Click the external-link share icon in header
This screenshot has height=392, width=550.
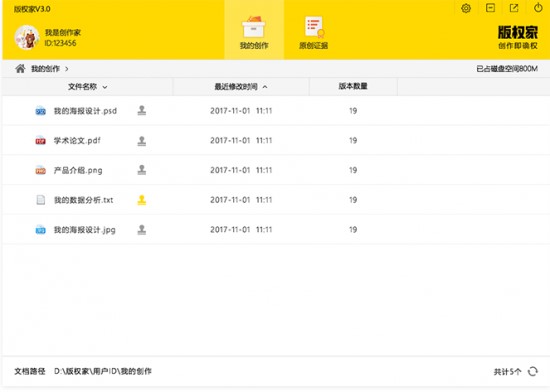point(514,8)
